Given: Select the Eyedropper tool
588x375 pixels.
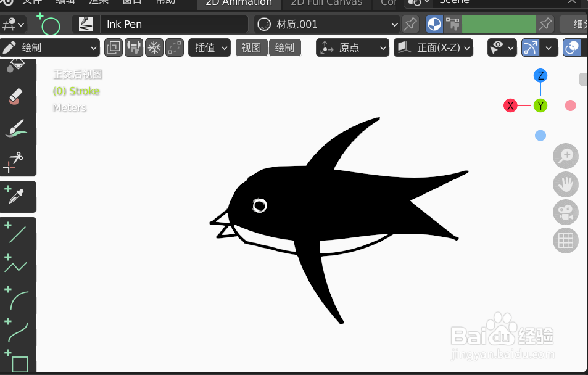Looking at the screenshot, I should pos(17,196).
